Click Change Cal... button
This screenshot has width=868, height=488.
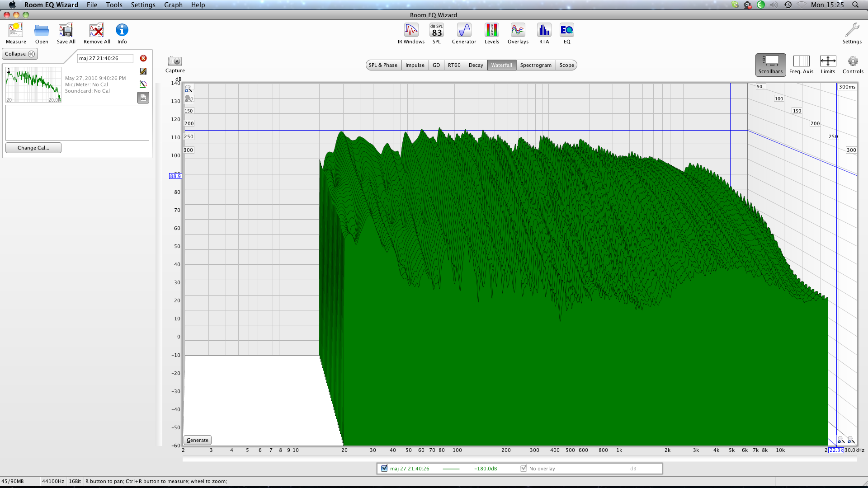[x=33, y=148]
